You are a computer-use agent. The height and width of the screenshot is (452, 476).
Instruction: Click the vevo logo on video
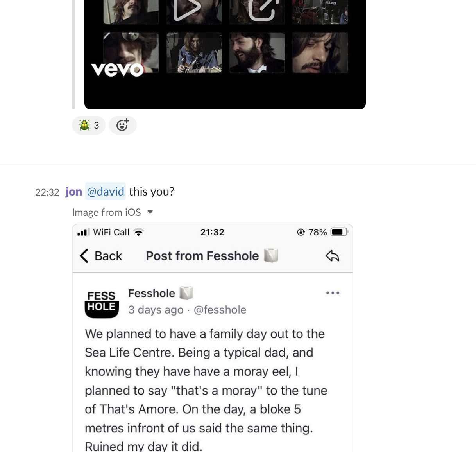tap(117, 70)
